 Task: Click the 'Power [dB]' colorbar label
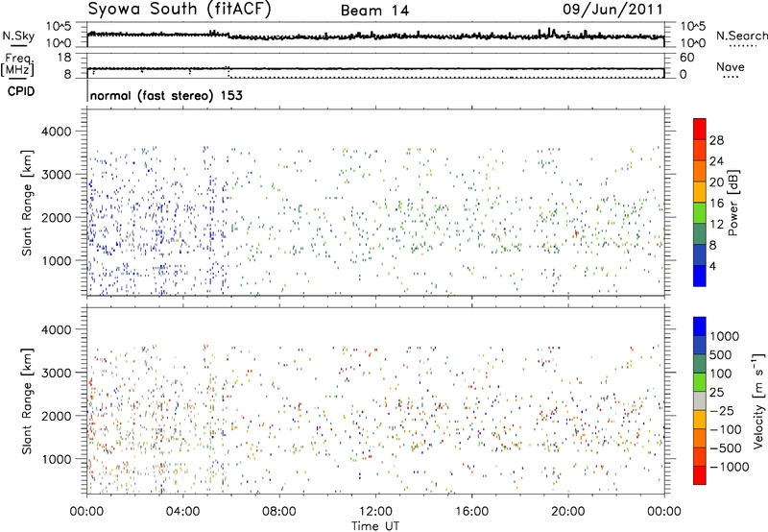tap(732, 203)
